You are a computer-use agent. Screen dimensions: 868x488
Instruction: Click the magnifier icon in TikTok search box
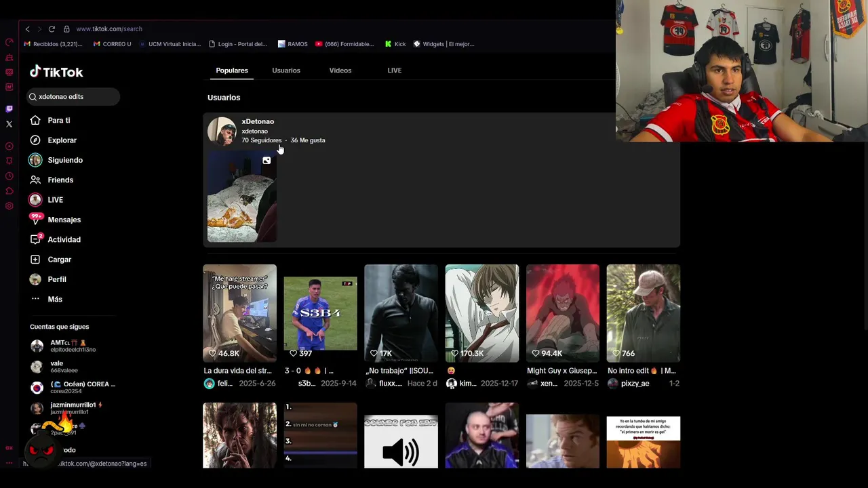pos(33,97)
